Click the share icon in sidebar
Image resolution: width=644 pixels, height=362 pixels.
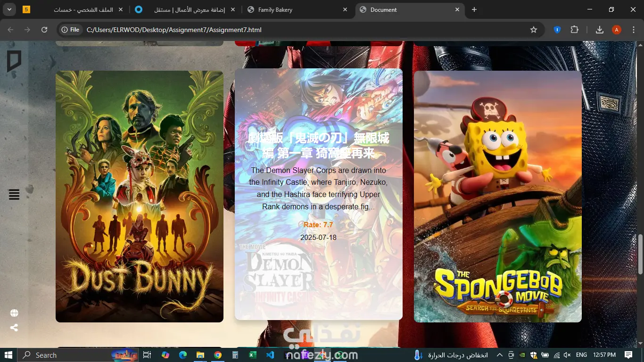point(14,328)
